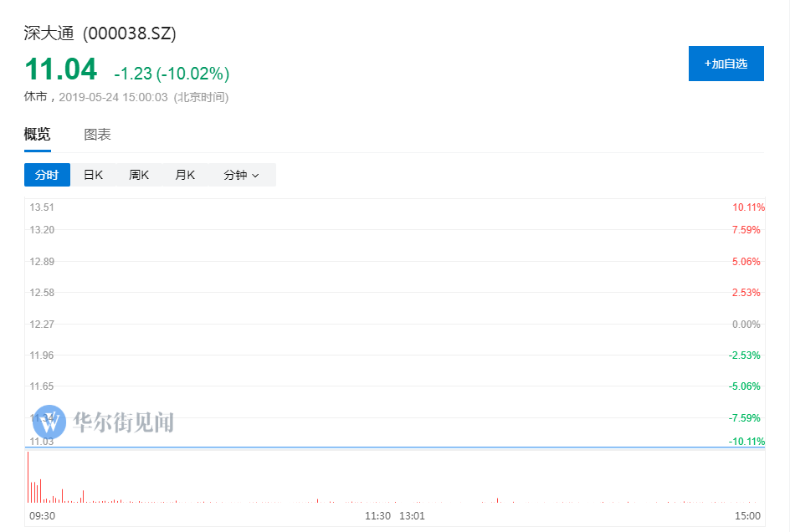The height and width of the screenshot is (532, 790).
Task: Click the 13.51 top price axis label
Action: coord(42,207)
